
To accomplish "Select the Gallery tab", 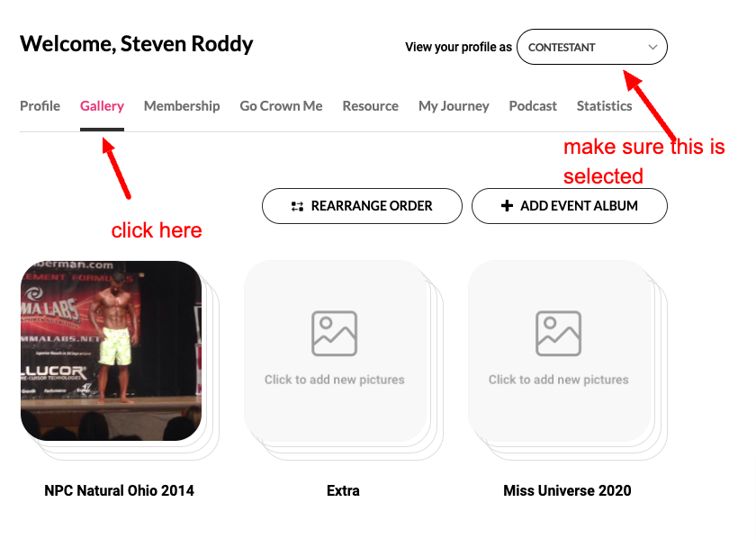I will [x=102, y=106].
